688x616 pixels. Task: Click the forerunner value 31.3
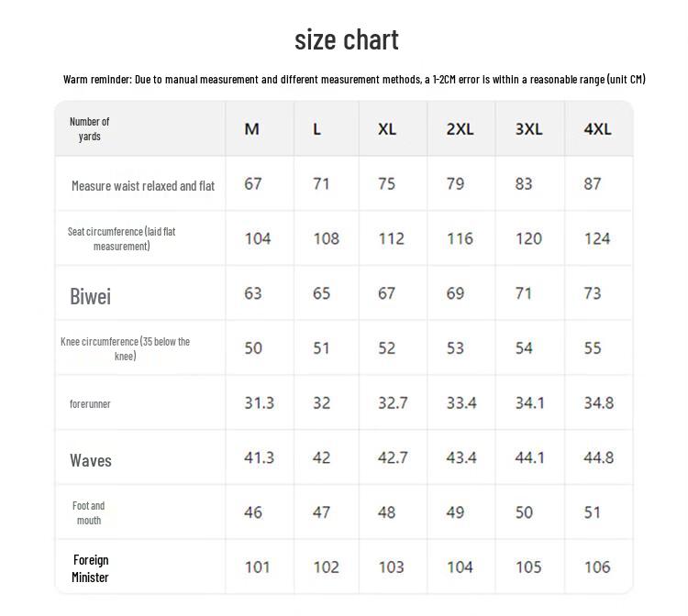[259, 403]
